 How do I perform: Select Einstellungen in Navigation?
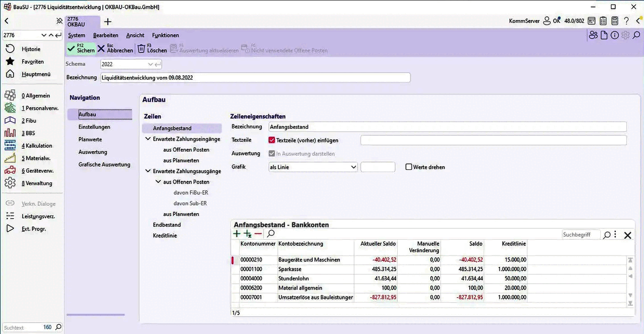[x=95, y=127]
